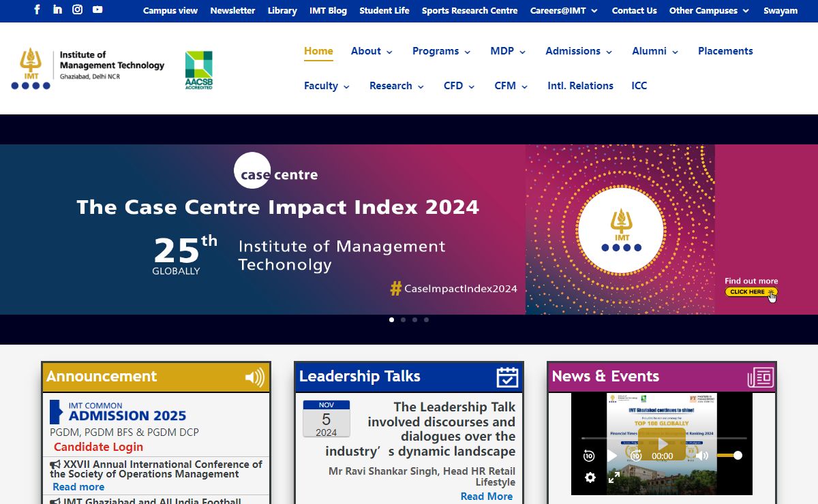Select the fourth carousel dot
Image resolution: width=818 pixels, height=504 pixels.
[426, 319]
